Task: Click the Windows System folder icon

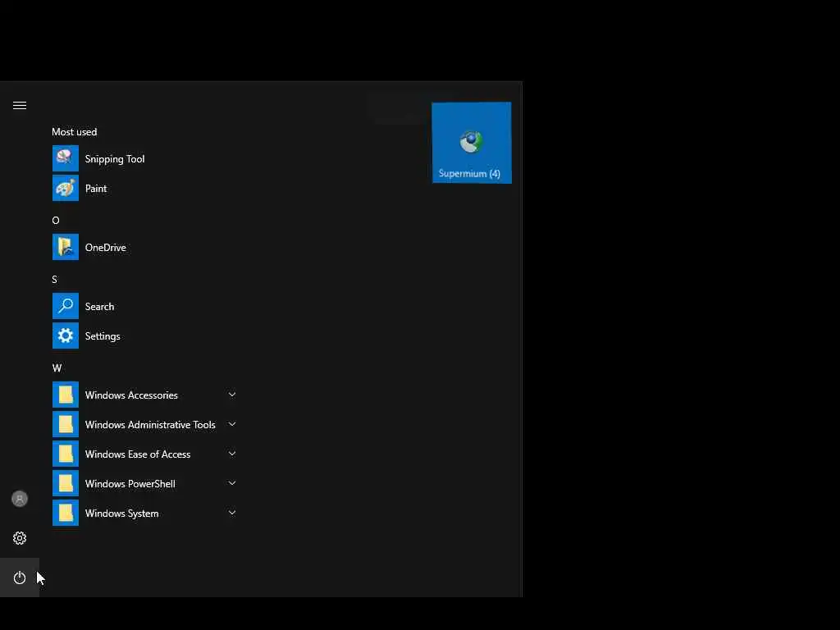Action: (66, 513)
